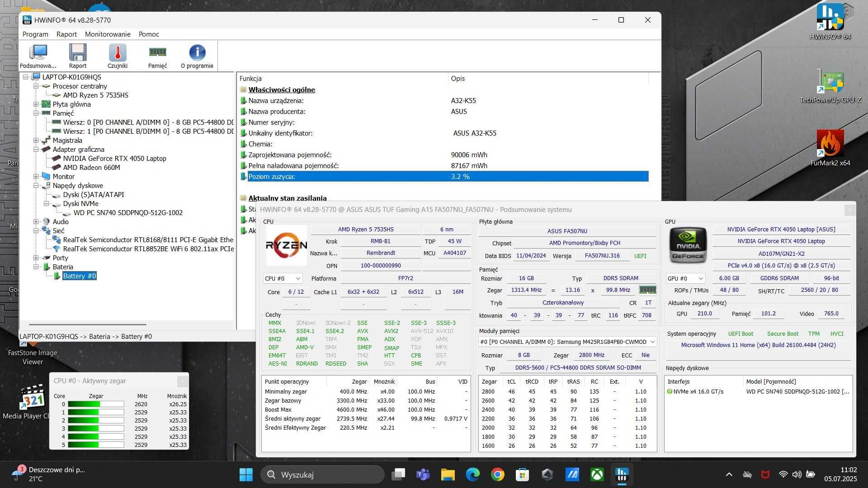Click the battery tray icon
This screenshot has height=488, width=868.
811,474
